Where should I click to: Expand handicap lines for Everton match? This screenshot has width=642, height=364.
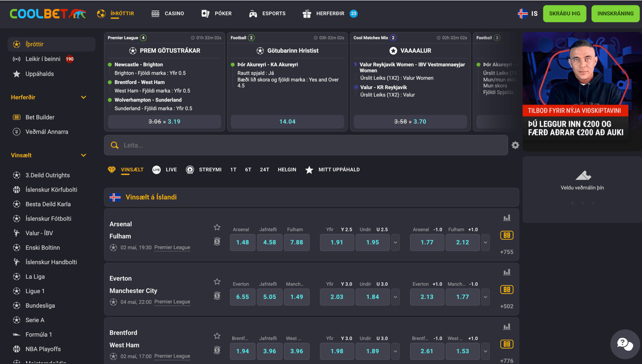click(x=485, y=297)
